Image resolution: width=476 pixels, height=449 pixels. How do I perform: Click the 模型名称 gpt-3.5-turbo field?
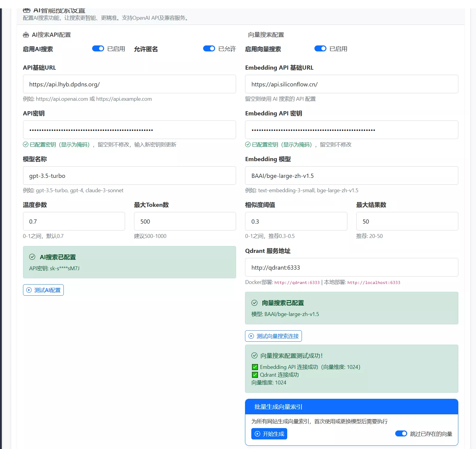[129, 175]
